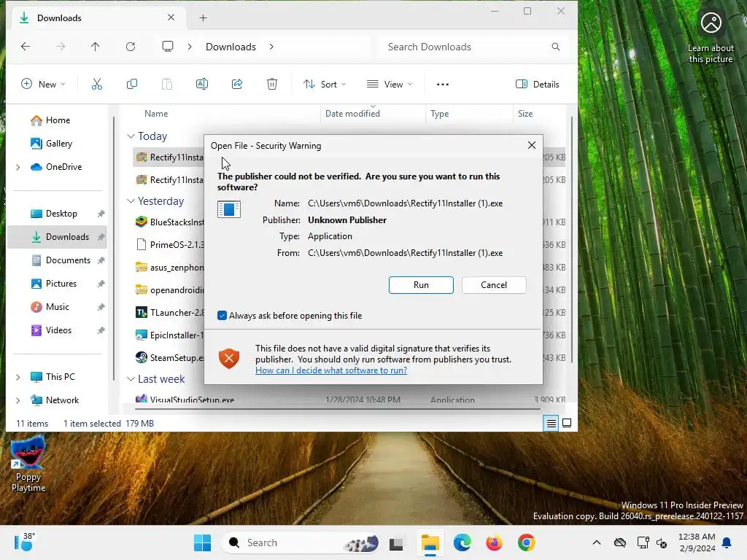Screen dimensions: 747x560
Task: Switch to large thumbnails view icon in status bar
Action: pyautogui.click(x=567, y=423)
